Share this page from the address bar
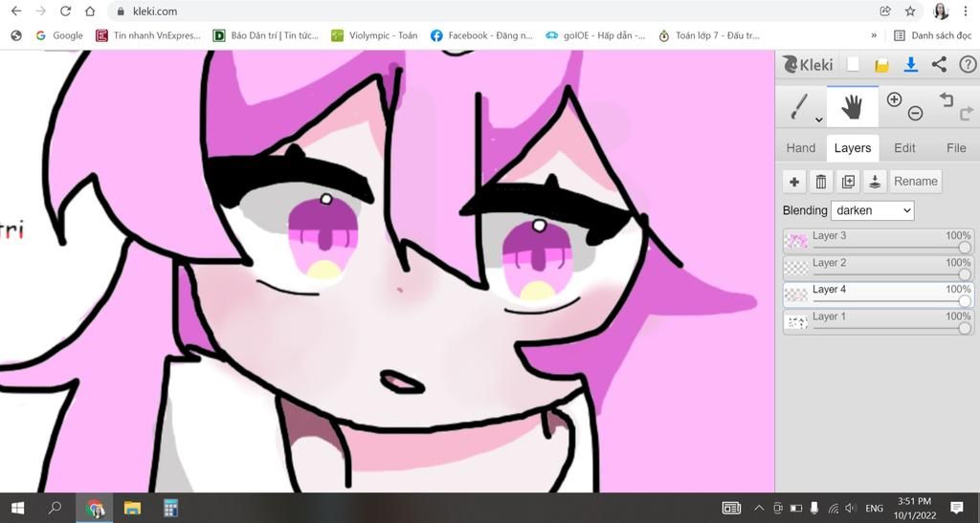 click(x=885, y=11)
